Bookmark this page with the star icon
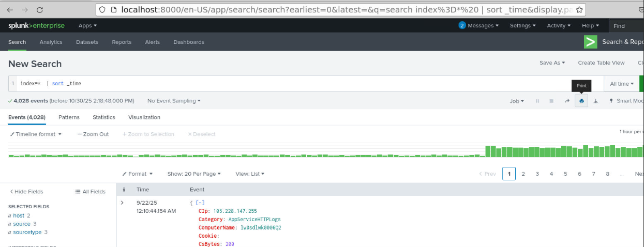Image resolution: width=644 pixels, height=247 pixels. coord(579,9)
